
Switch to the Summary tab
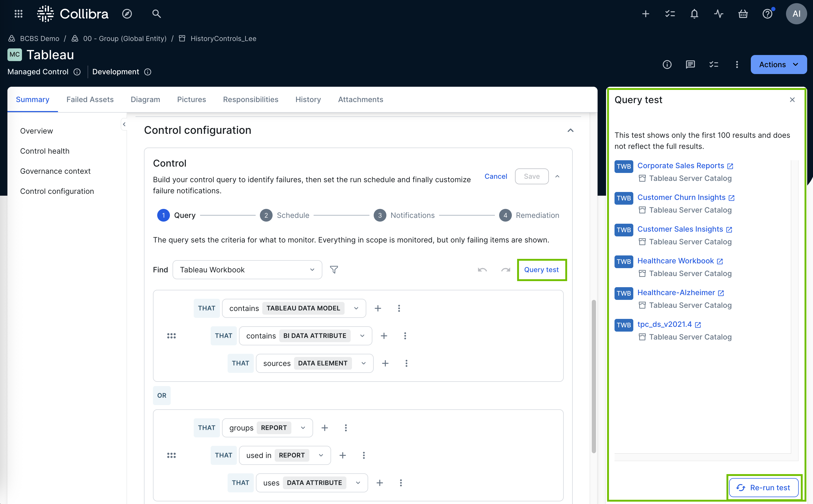(33, 99)
